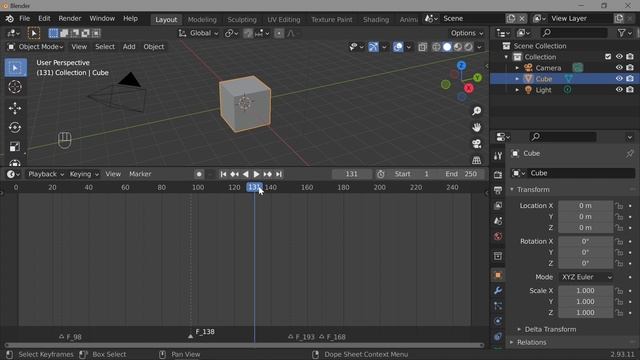
Task: Open the Object properties tab
Action: tap(498, 276)
